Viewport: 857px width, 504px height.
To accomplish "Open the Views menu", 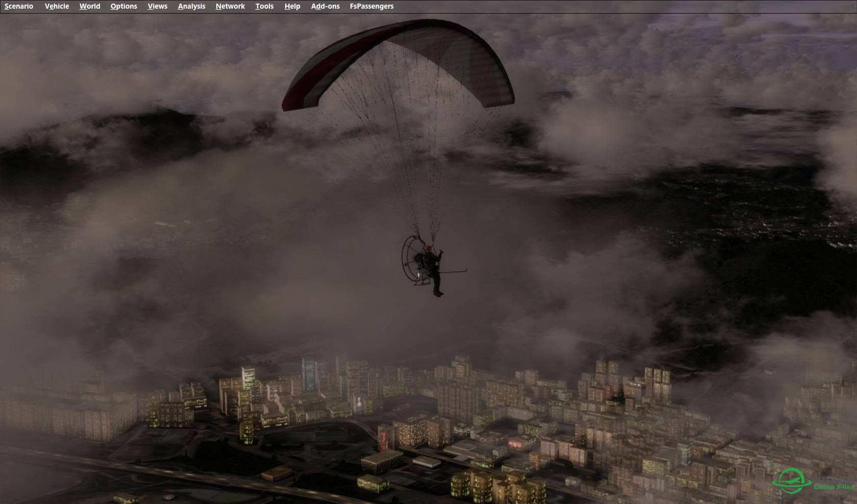I will tap(157, 6).
